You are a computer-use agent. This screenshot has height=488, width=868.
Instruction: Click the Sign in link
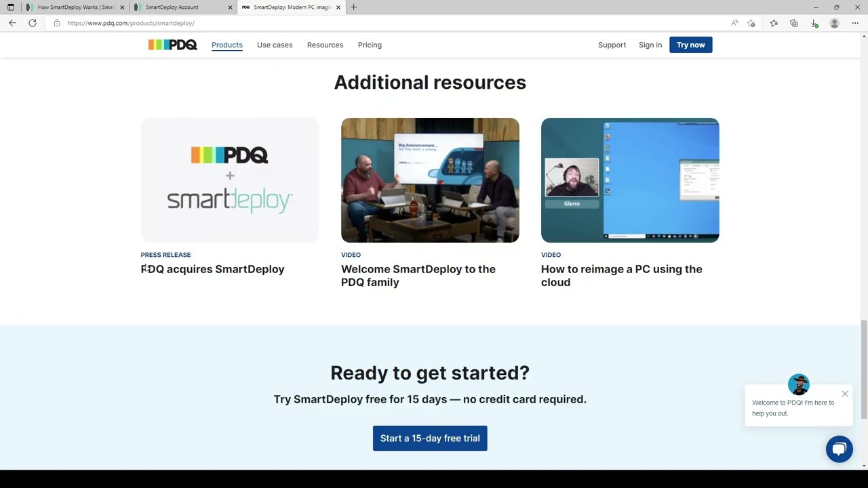(650, 45)
